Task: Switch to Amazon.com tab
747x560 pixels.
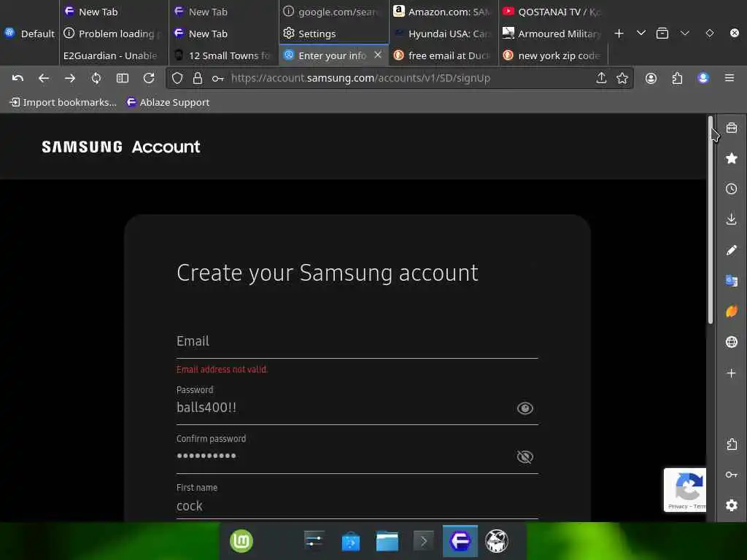Action: [444, 12]
